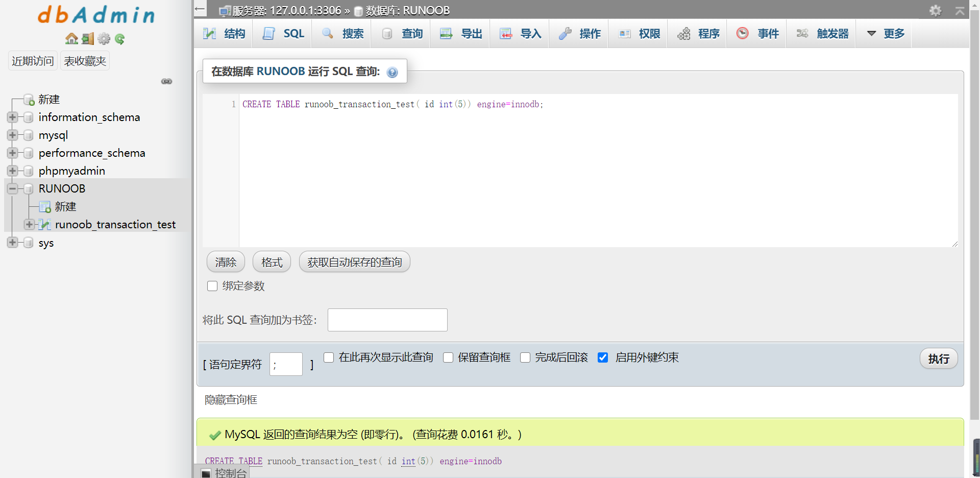Click the bookmark name input field

click(387, 320)
